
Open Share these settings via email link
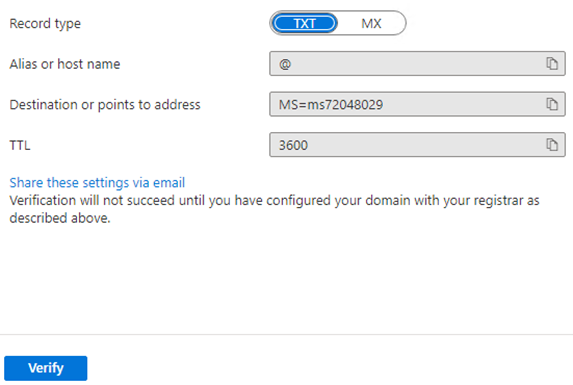pyautogui.click(x=97, y=182)
